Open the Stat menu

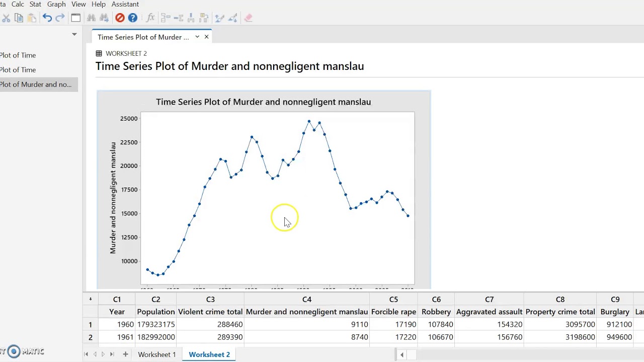[x=35, y=4]
